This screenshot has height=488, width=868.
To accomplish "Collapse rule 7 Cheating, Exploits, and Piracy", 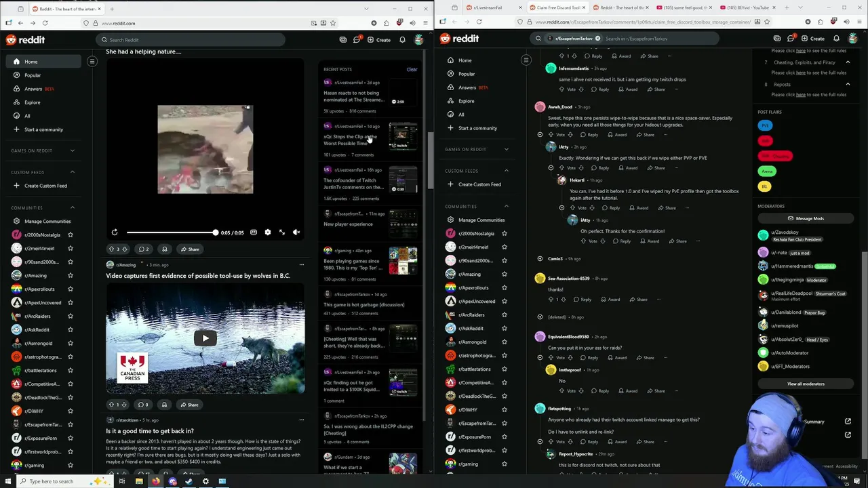I will point(848,62).
